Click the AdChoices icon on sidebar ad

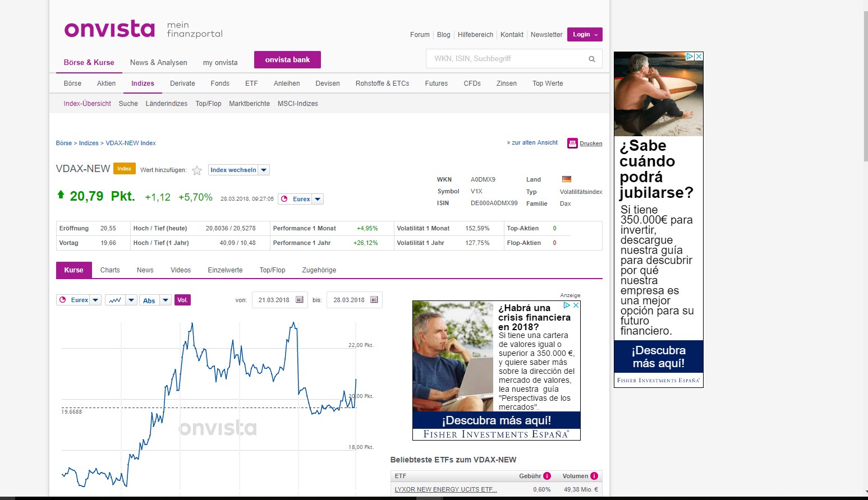point(691,57)
